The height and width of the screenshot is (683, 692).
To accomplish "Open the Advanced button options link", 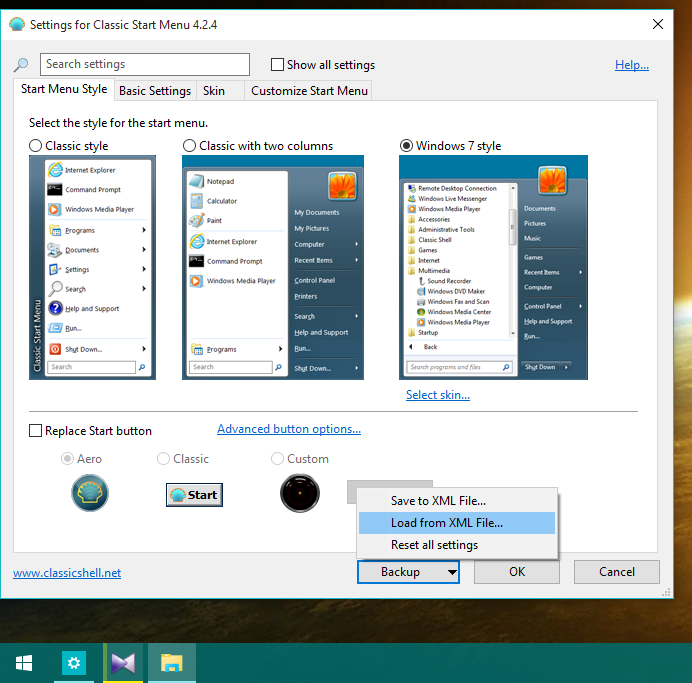I will (289, 429).
